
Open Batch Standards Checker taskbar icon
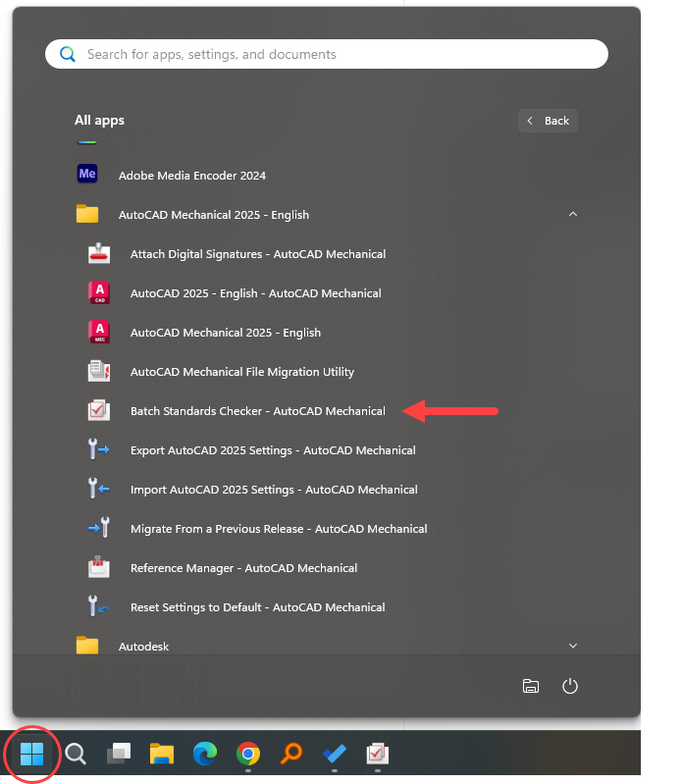click(x=378, y=754)
